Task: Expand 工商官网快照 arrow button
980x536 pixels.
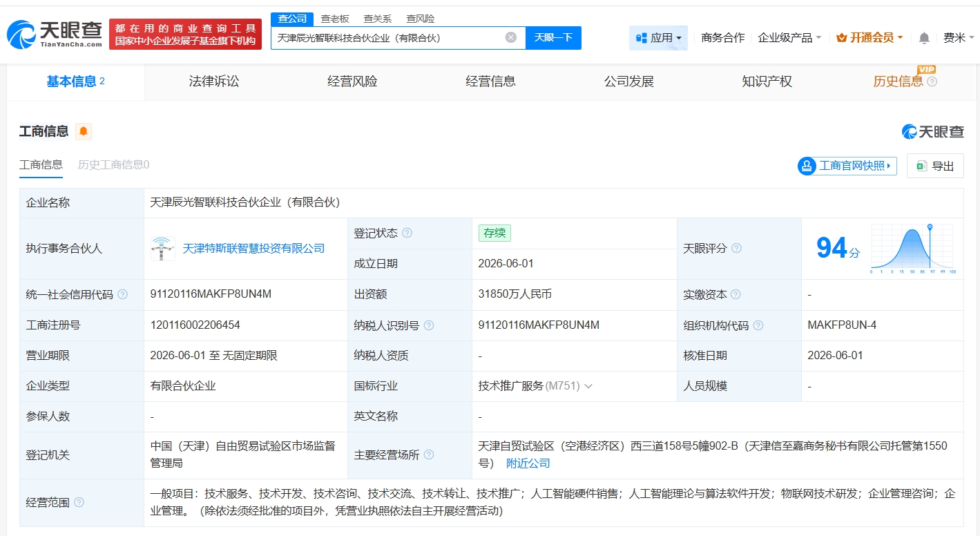Action: click(847, 166)
